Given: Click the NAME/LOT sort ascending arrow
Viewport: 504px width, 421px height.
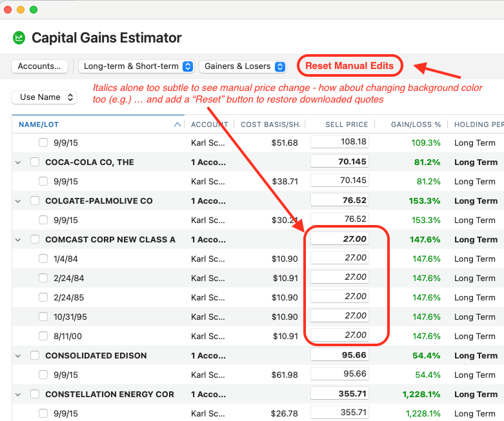Looking at the screenshot, I should [x=177, y=124].
